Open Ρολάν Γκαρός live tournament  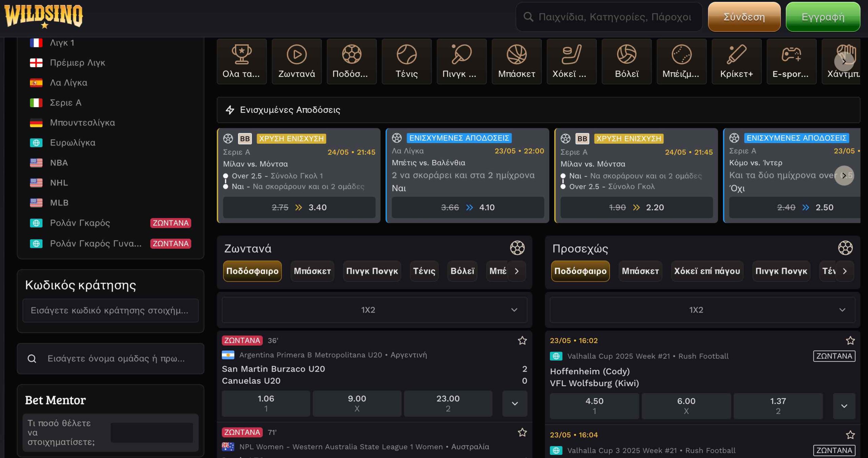[110, 223]
